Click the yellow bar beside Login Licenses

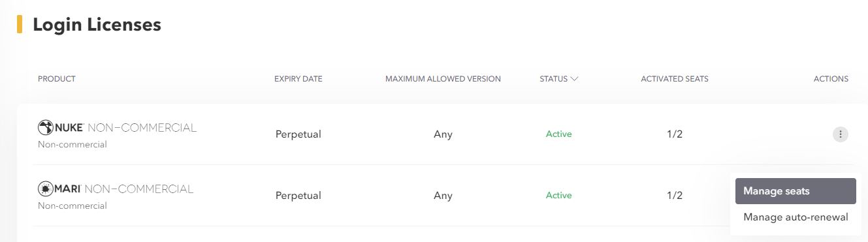point(20,25)
